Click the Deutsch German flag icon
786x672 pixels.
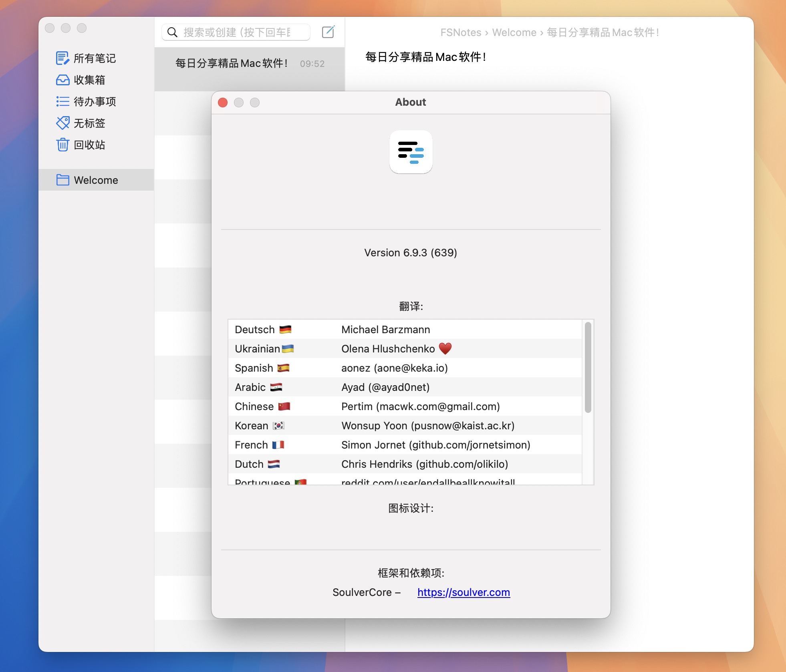[285, 329]
